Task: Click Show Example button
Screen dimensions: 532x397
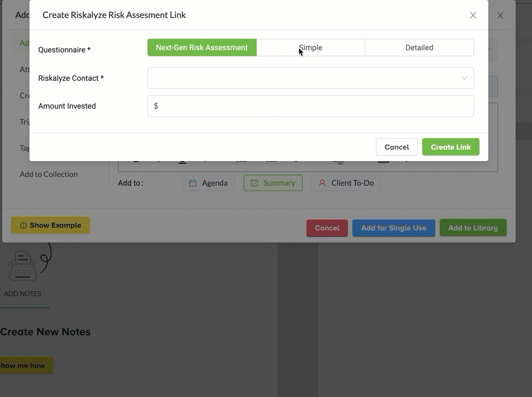Action: (x=50, y=226)
